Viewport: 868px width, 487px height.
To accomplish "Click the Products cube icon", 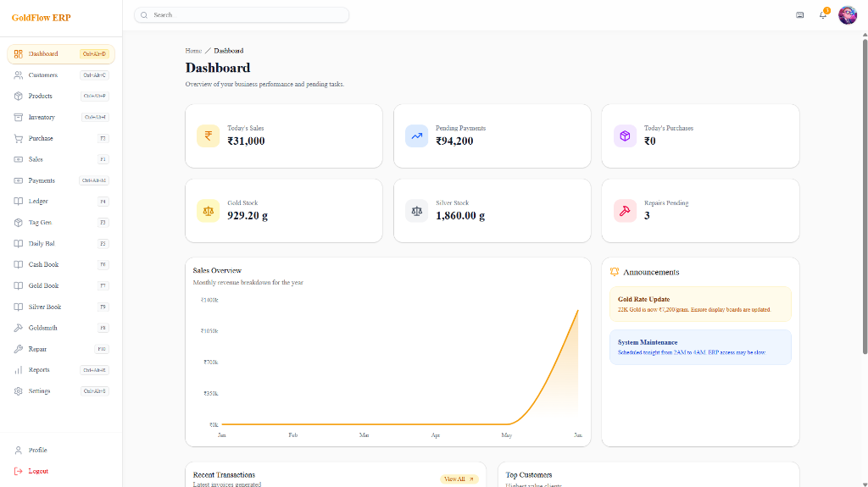I will (19, 96).
